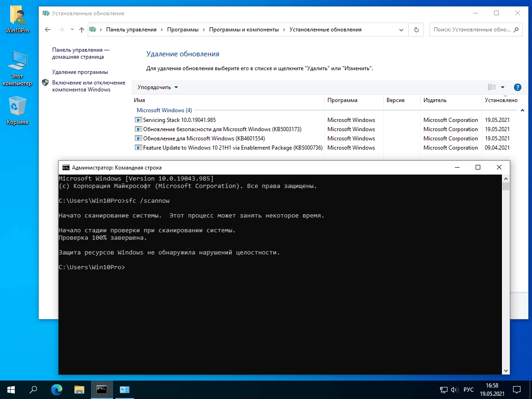Viewport: 532px width, 399px height.
Task: Open taskbar search magnifier
Action: (33, 389)
